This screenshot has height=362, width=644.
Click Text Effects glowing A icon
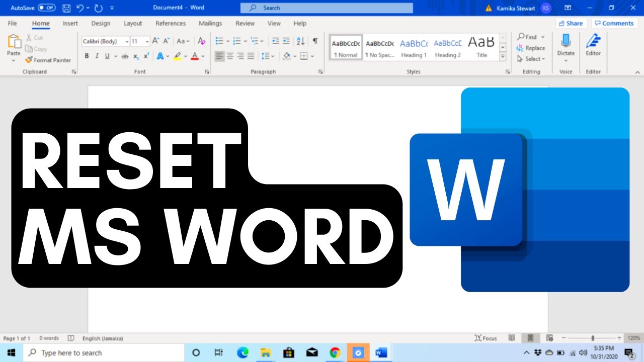pos(160,56)
